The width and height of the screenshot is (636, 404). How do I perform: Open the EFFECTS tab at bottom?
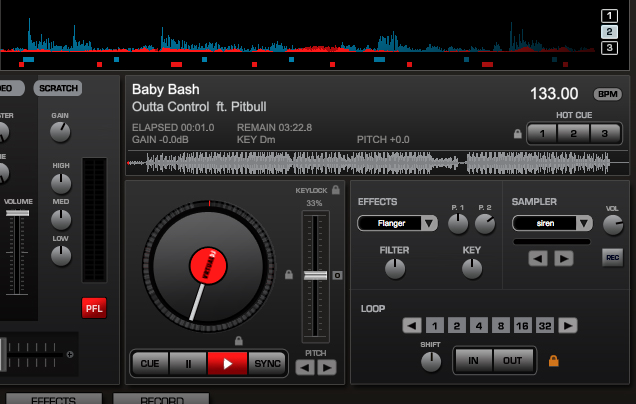(54, 398)
